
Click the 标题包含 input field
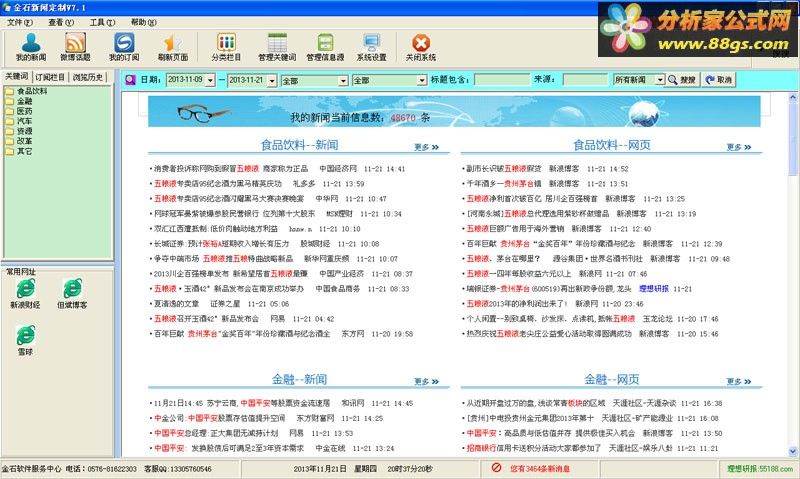point(502,80)
